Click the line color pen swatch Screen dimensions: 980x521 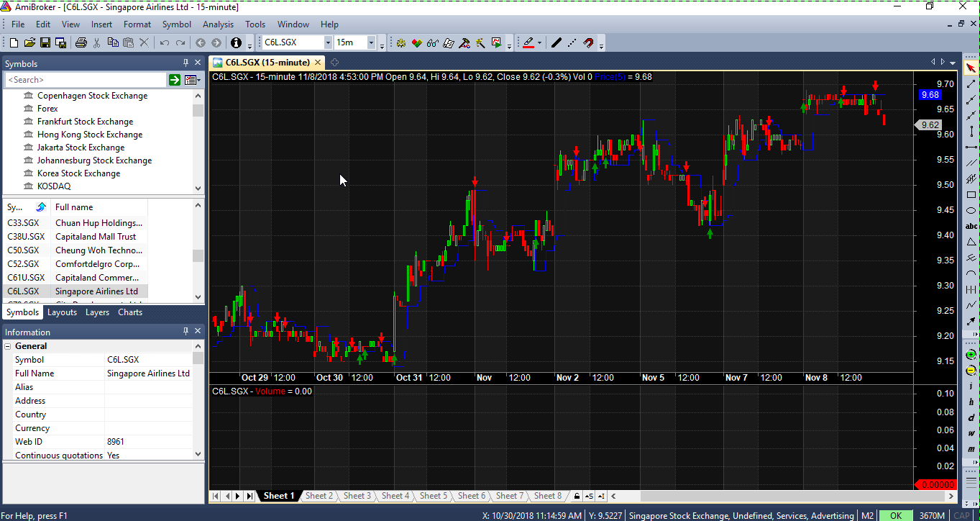pos(529,43)
